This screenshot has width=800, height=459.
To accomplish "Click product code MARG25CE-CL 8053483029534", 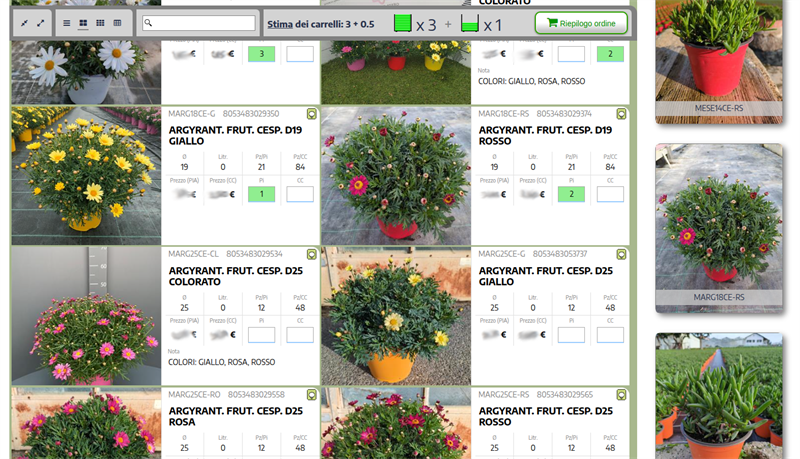I will point(225,254).
